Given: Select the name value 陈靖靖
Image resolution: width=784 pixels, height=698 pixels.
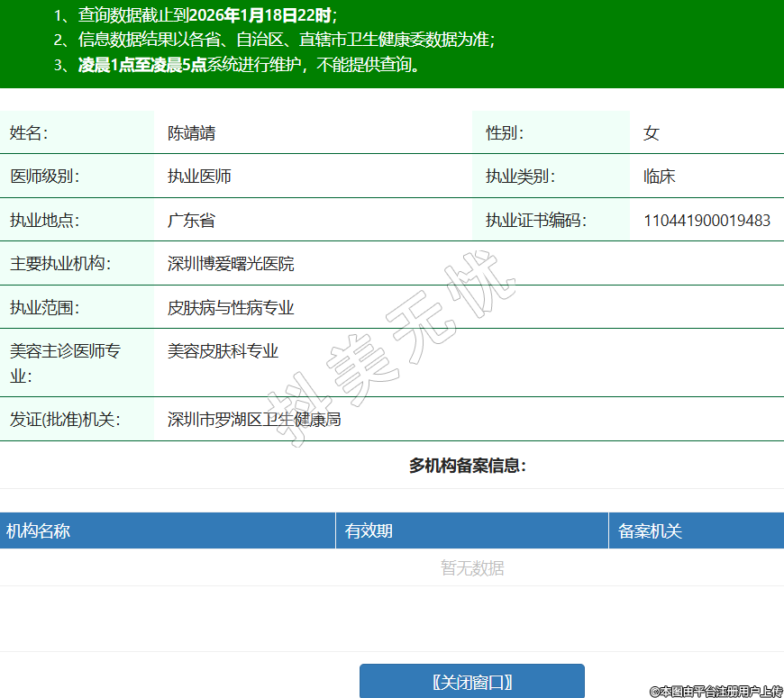Looking at the screenshot, I should (x=191, y=133).
